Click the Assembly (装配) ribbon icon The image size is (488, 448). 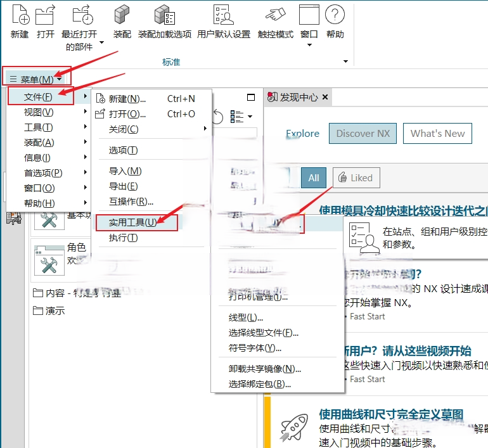tap(122, 15)
